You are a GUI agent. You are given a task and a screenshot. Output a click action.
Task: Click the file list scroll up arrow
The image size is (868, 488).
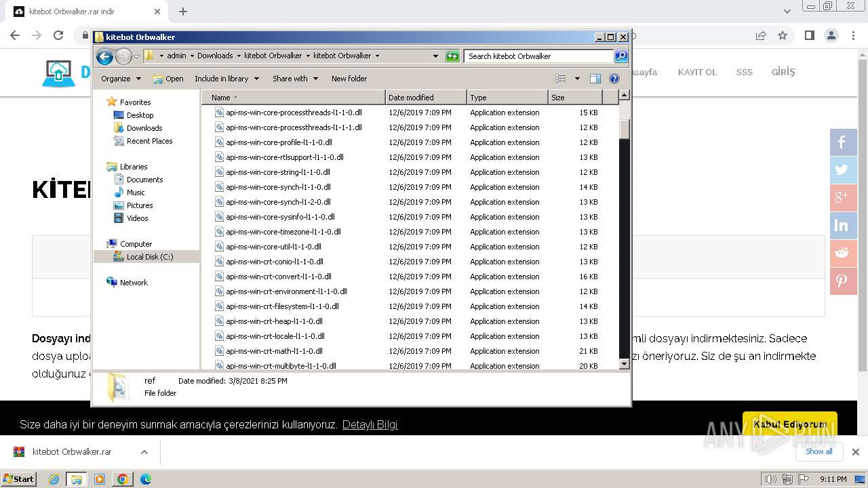coord(625,96)
